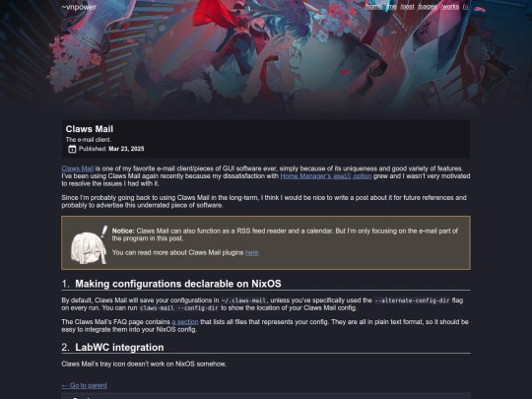Click the 'Claws Mail' post title
The height and width of the screenshot is (399, 532).
pos(90,129)
